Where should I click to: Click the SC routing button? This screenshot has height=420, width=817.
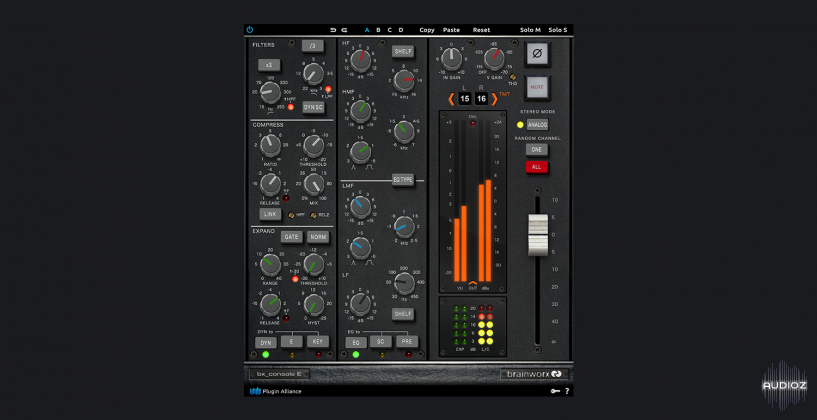coord(381,342)
